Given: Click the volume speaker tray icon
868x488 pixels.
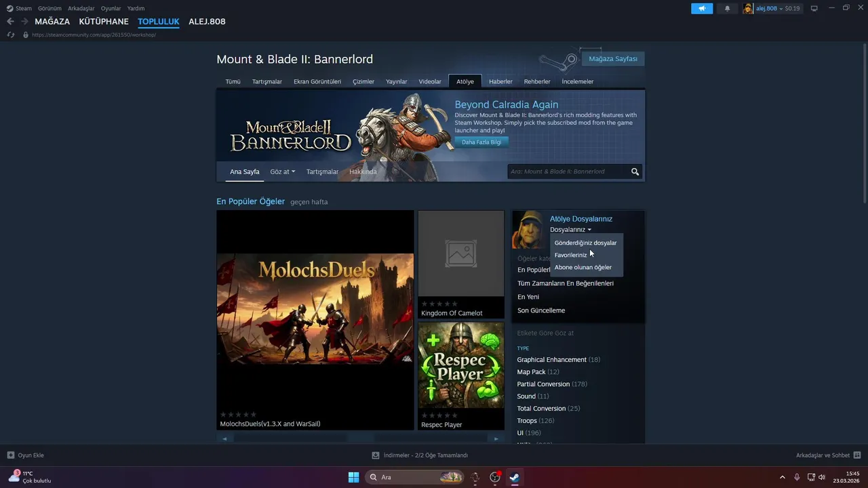Looking at the screenshot, I should tap(822, 477).
